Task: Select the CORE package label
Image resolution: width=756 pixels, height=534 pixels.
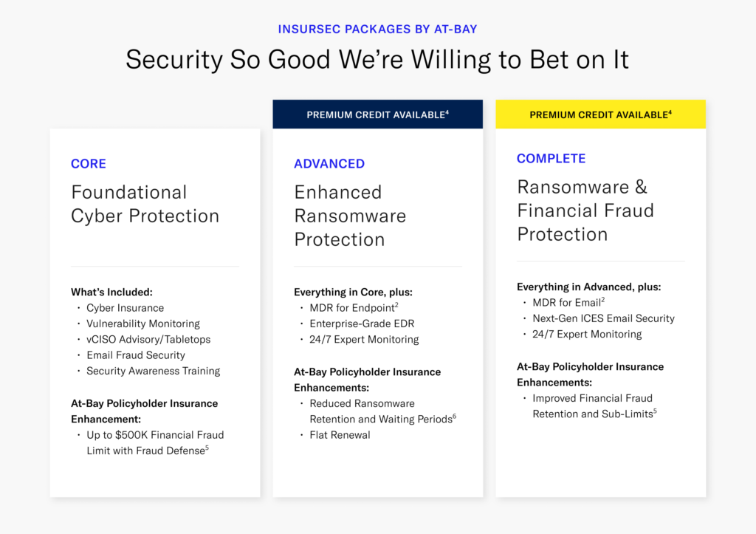Action: coord(89,164)
